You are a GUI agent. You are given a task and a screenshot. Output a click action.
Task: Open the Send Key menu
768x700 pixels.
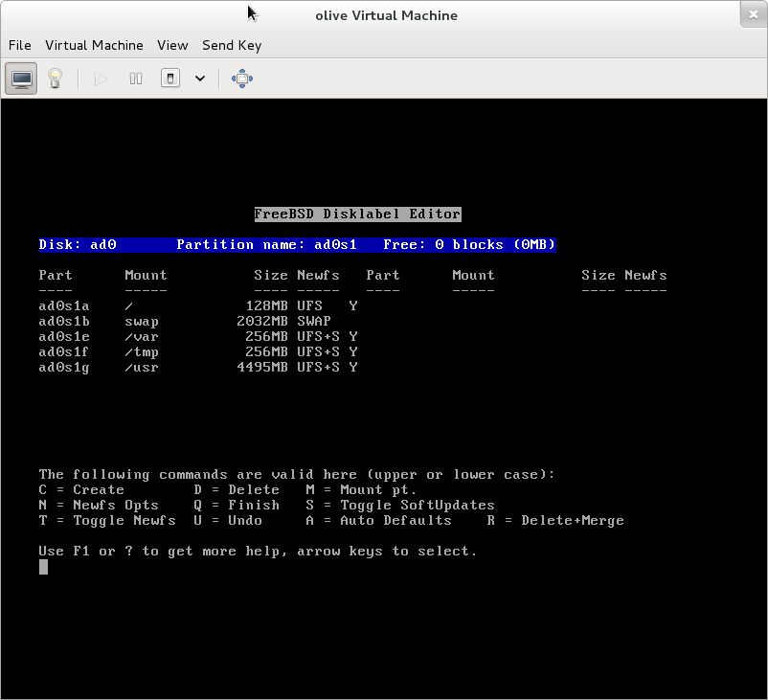click(x=231, y=45)
